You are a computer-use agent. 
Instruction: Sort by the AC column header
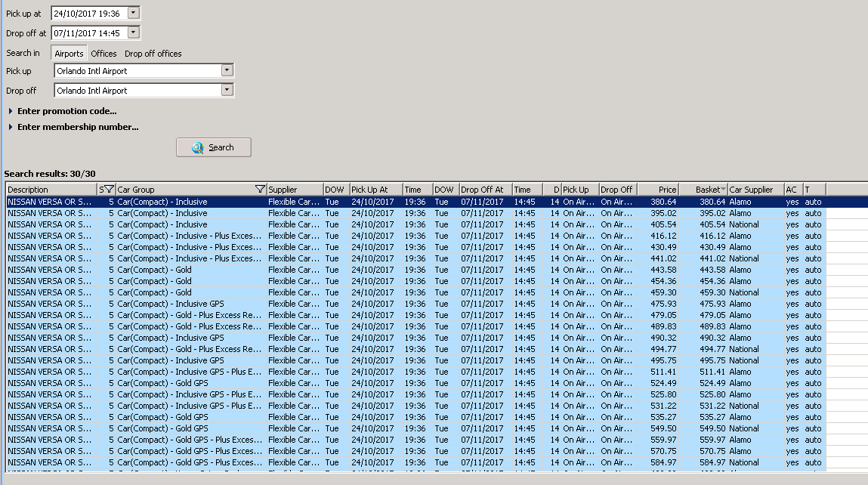793,190
